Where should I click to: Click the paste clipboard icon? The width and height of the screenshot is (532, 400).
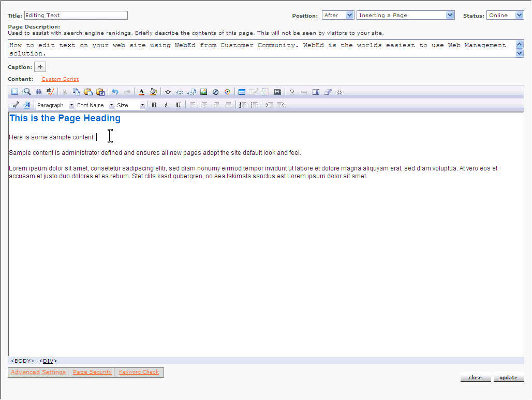[88, 92]
